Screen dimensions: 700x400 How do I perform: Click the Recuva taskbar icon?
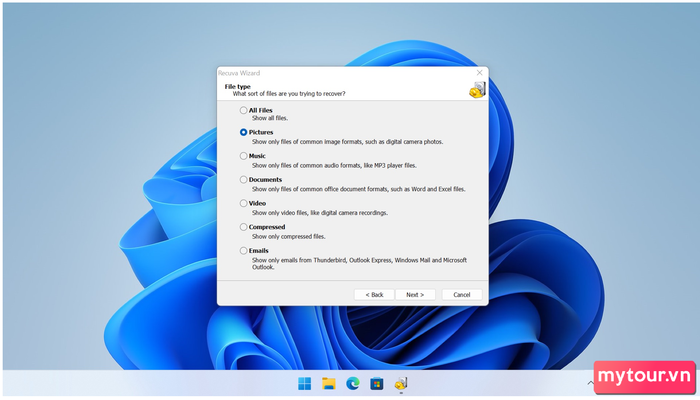click(401, 383)
